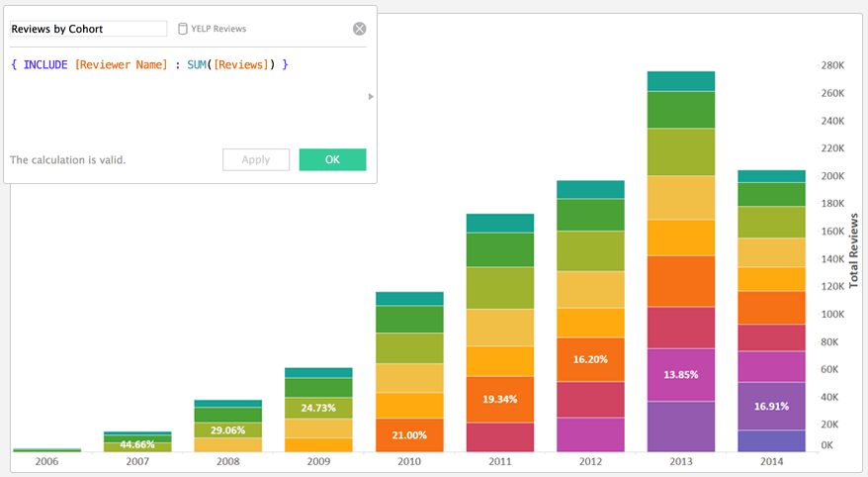Click the 0K axis tick label
Viewport: 868px width, 477px height.
click(827, 445)
